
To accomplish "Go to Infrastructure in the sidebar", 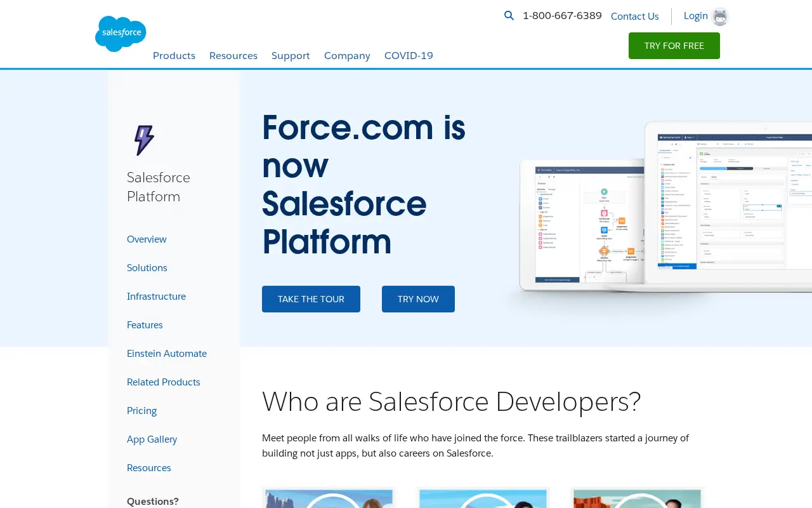I will pos(156,297).
